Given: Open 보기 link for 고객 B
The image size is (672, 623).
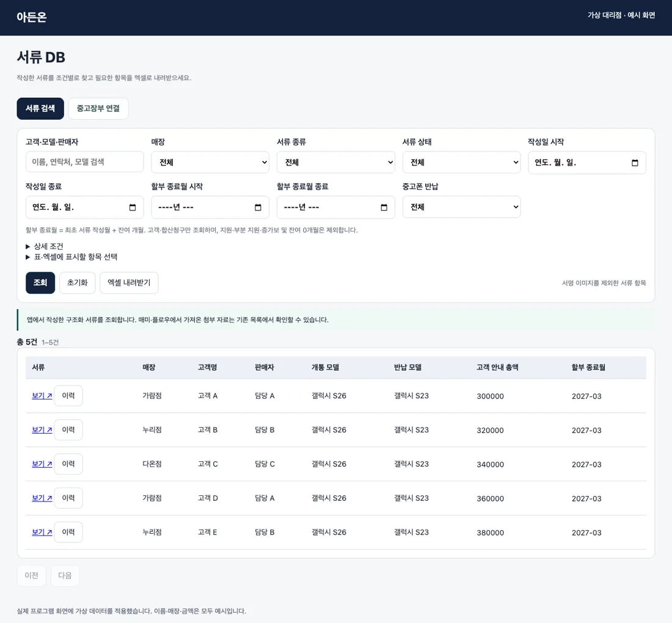Looking at the screenshot, I should pos(42,430).
